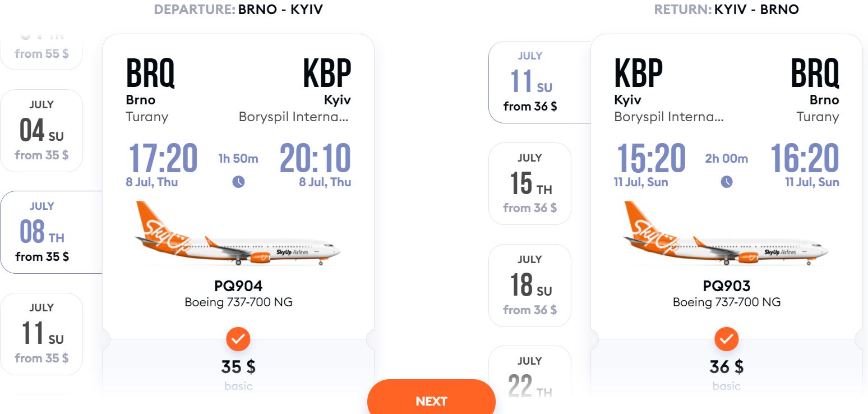The height and width of the screenshot is (414, 868).
Task: Click the PQ903 flight number text
Action: click(x=727, y=286)
